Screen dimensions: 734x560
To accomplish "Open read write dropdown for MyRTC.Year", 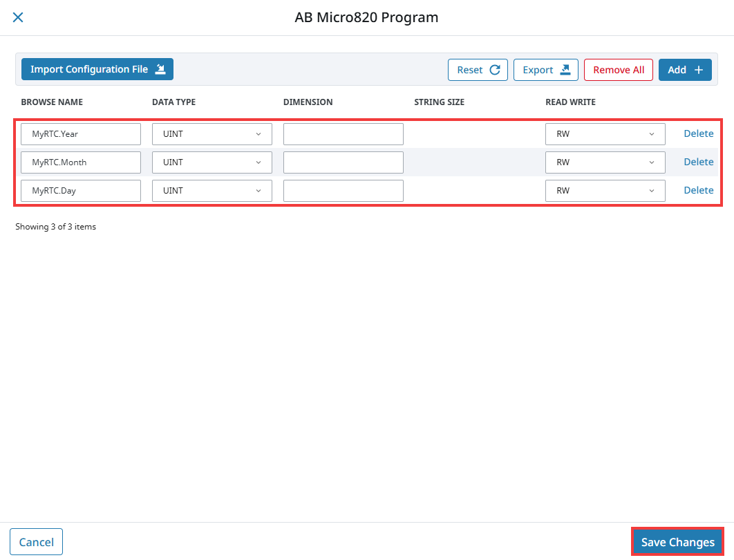I will click(605, 134).
